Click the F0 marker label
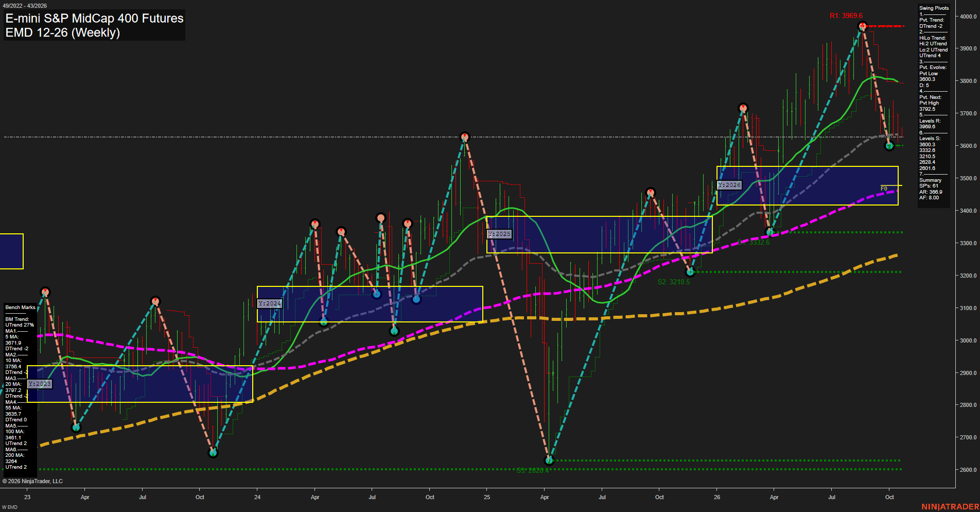The width and height of the screenshot is (980, 512). tap(884, 189)
